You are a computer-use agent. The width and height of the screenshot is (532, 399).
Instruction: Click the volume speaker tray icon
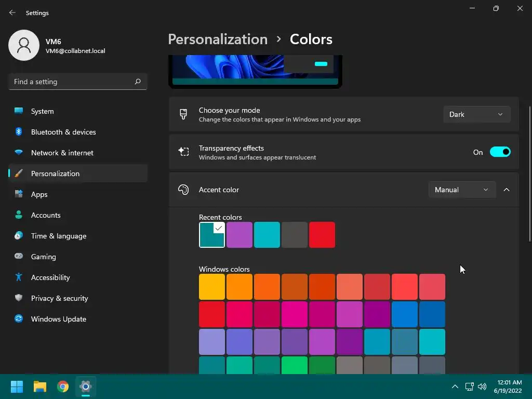[x=482, y=387]
